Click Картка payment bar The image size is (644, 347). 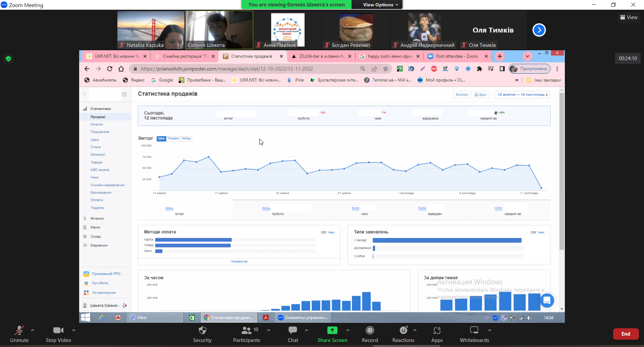pyautogui.click(x=194, y=240)
